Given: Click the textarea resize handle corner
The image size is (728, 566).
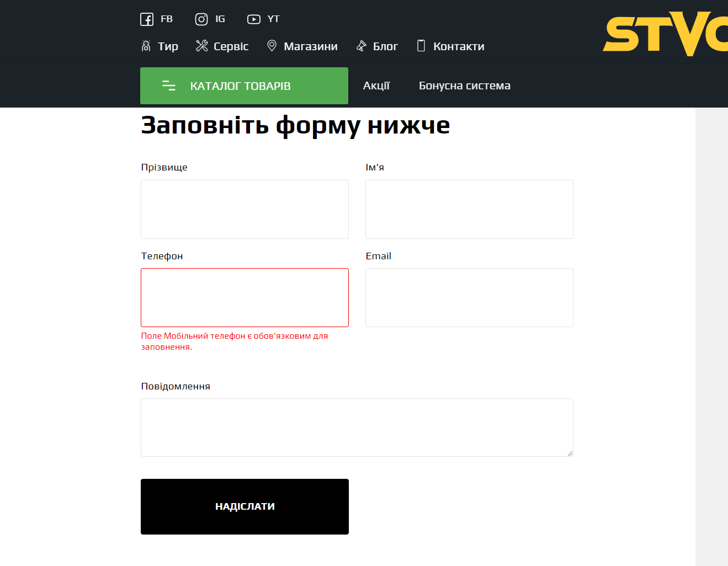Looking at the screenshot, I should click(570, 453).
